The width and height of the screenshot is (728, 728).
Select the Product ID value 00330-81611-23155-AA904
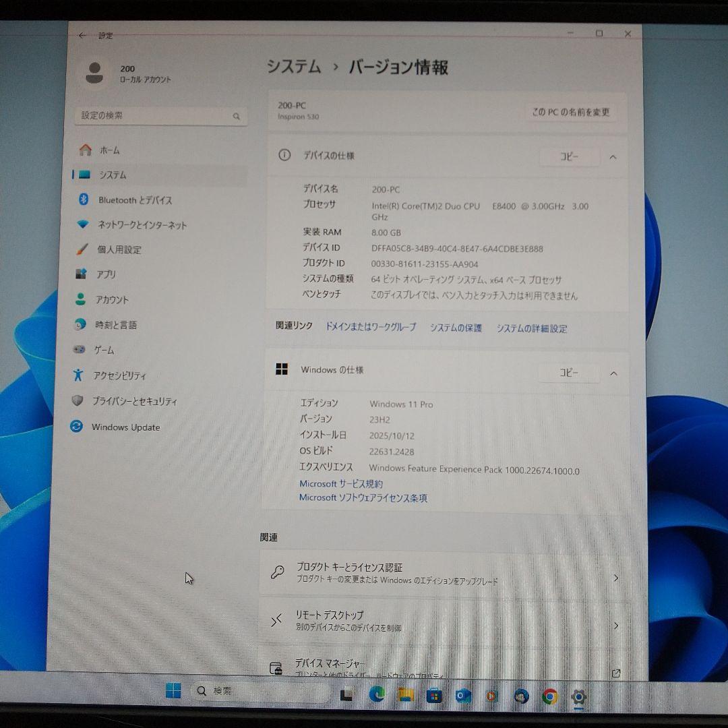(425, 264)
